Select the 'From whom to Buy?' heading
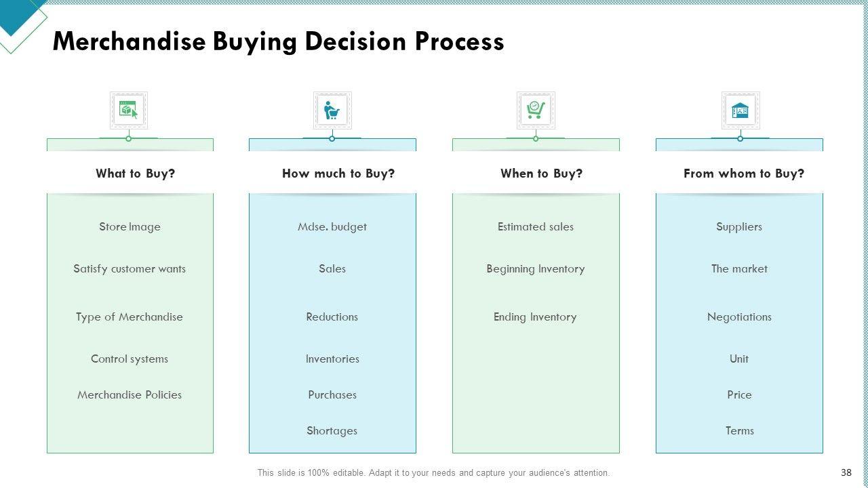This screenshot has width=868, height=488. (x=744, y=174)
